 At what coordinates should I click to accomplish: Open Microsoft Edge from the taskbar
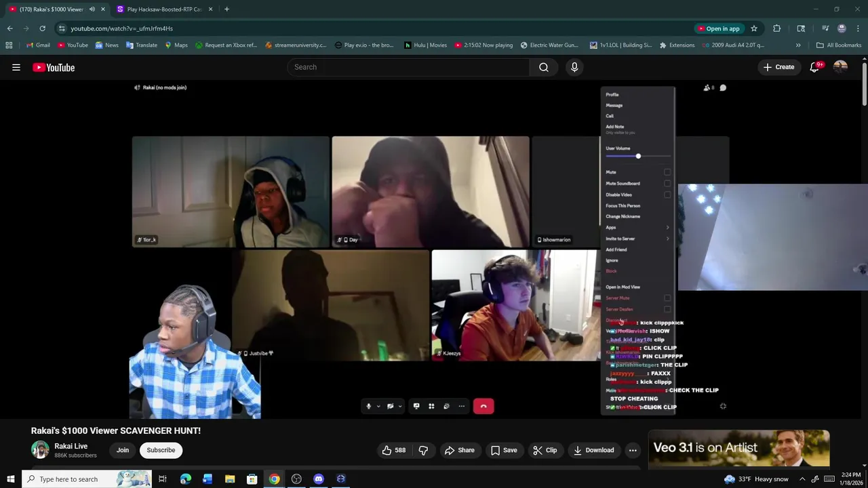186,479
